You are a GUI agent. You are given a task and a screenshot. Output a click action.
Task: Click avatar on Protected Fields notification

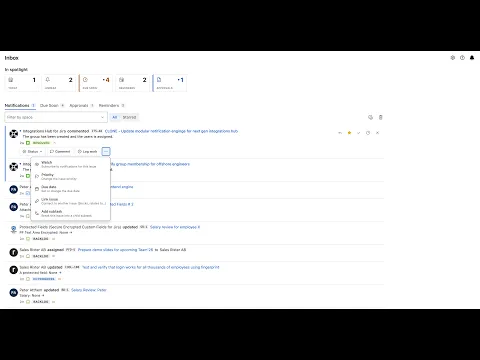pos(14,230)
